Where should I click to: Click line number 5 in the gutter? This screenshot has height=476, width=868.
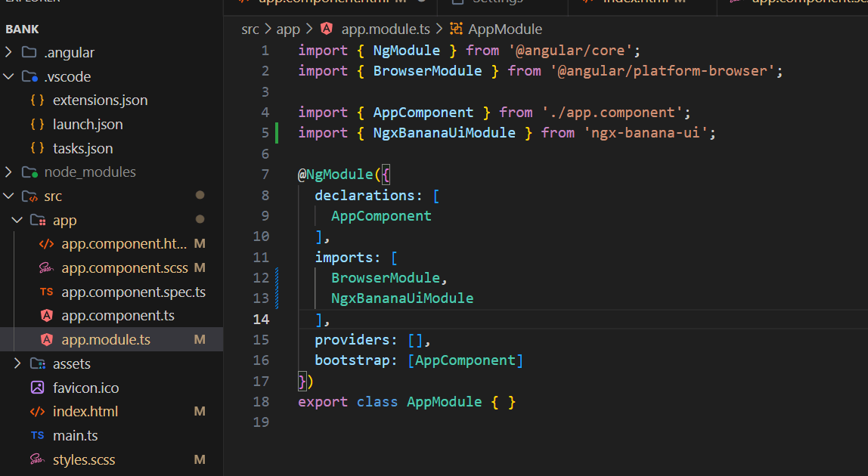click(x=265, y=133)
